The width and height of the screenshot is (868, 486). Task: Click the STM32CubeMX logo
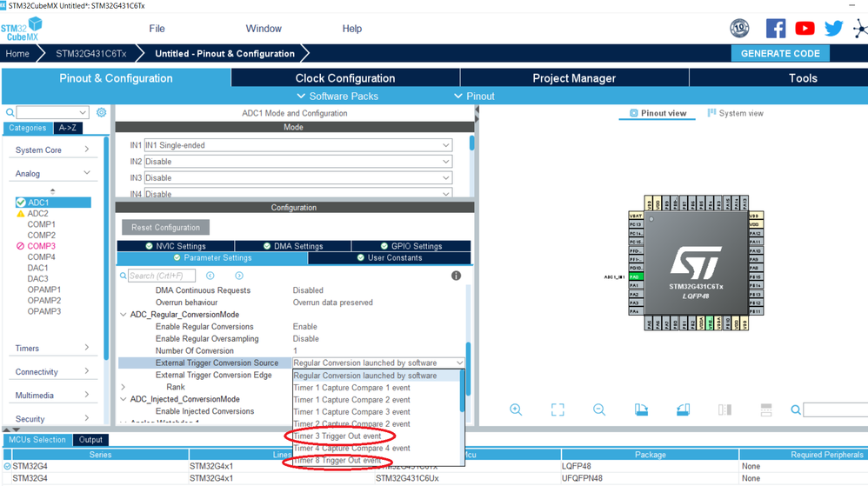(x=22, y=29)
